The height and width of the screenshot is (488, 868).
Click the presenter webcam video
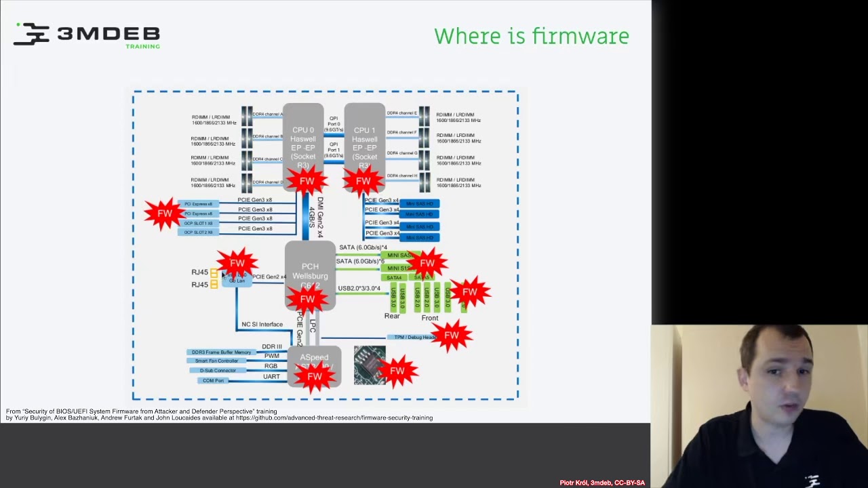click(759, 406)
